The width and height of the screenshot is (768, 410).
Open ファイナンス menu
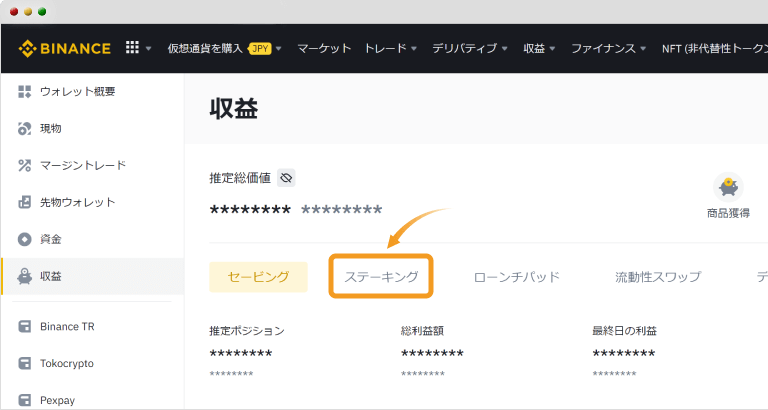tap(603, 48)
